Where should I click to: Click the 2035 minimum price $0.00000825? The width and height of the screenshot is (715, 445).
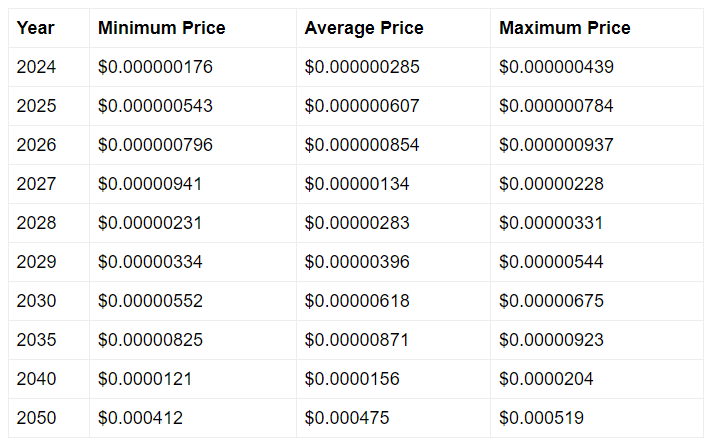150,340
